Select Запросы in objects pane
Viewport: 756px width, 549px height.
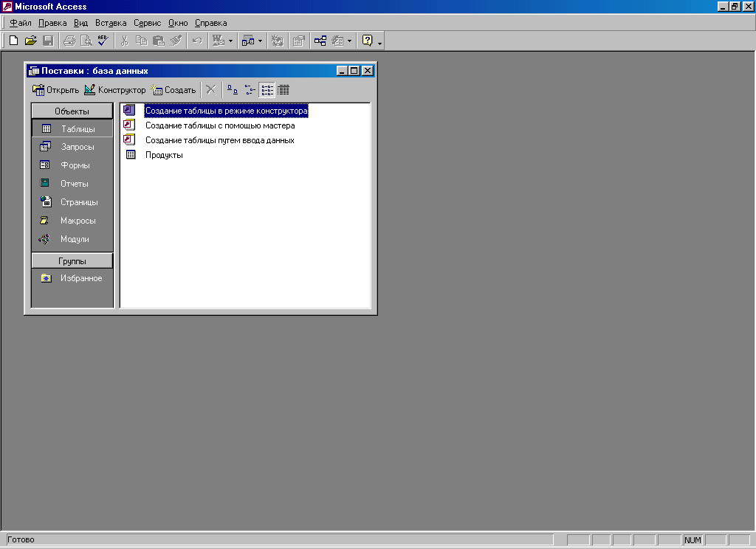(72, 147)
